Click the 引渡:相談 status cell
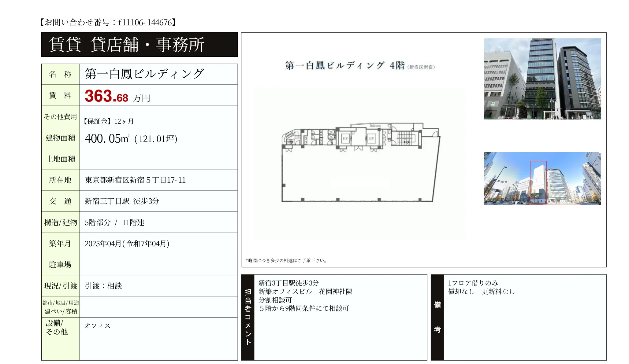The image size is (629, 364). [x=103, y=286]
